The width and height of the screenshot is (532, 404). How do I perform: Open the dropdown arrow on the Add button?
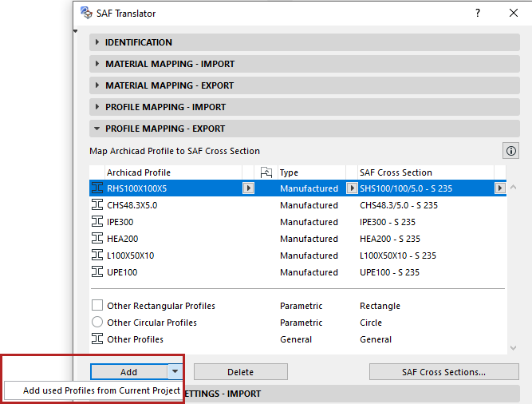click(175, 372)
